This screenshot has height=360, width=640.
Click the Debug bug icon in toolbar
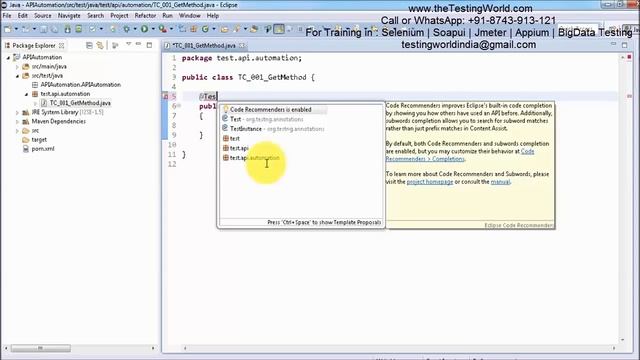(x=127, y=29)
